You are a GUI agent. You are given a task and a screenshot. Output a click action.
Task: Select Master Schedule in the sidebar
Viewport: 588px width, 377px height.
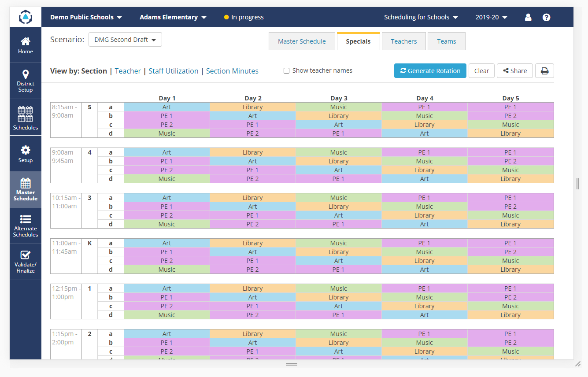25,189
